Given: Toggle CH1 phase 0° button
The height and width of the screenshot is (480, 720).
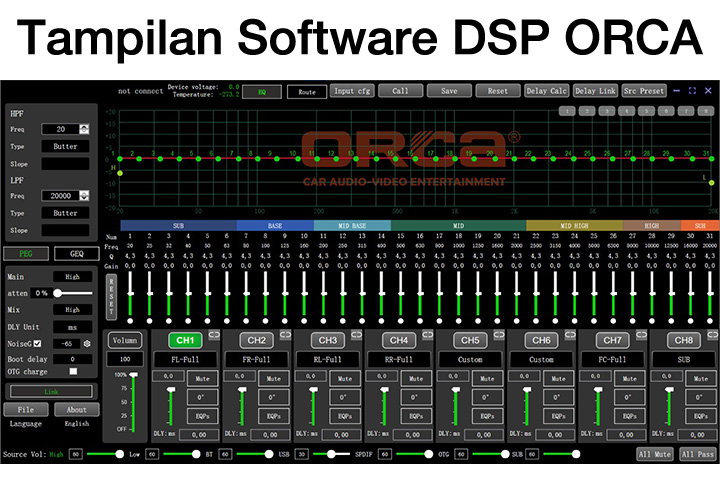Looking at the screenshot, I should pyautogui.click(x=202, y=397).
